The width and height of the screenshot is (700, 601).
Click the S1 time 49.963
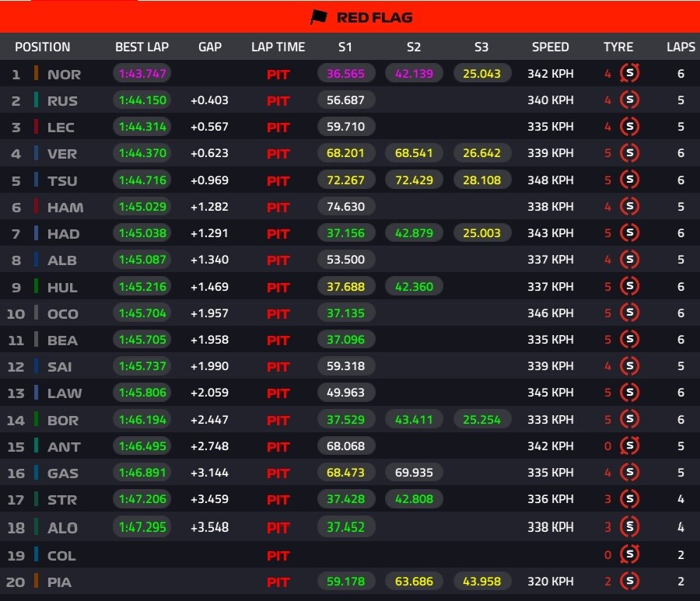[346, 393]
